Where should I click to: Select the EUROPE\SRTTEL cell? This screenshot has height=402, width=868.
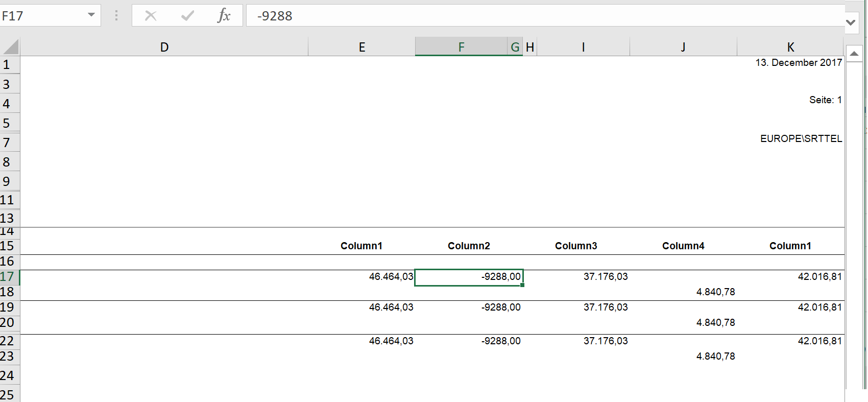point(801,139)
